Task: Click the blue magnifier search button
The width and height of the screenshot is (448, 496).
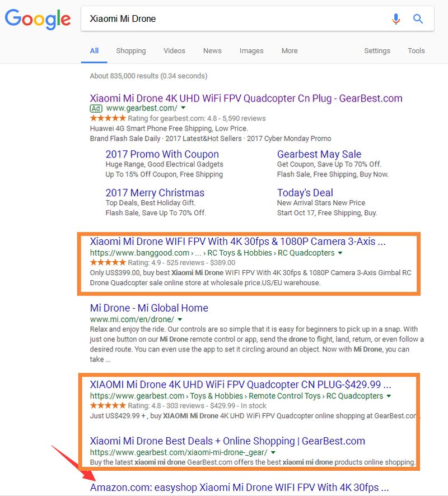Action: [418, 19]
